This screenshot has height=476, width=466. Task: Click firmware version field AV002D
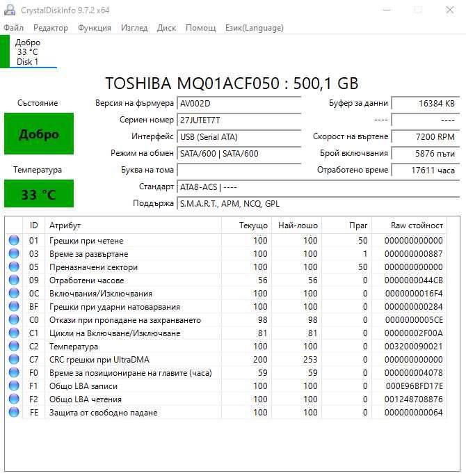[239, 104]
